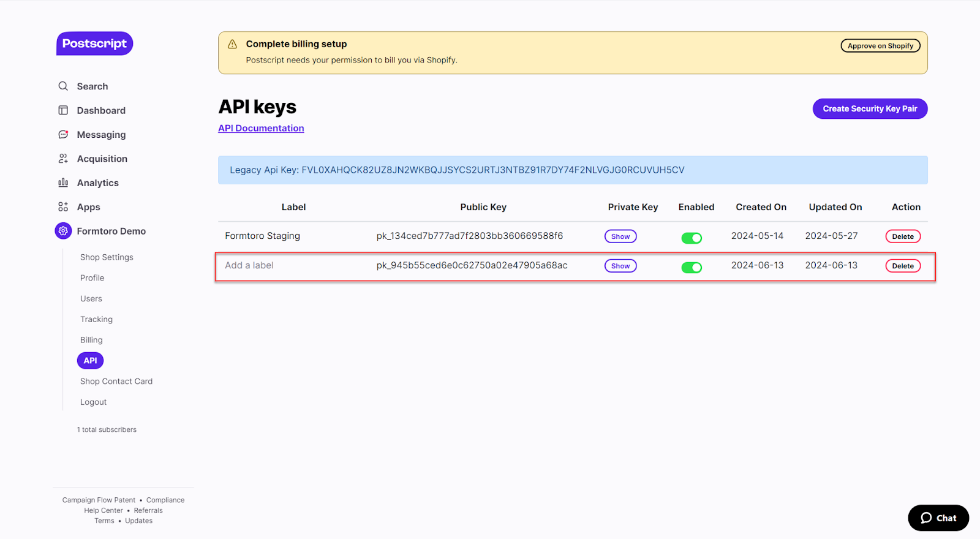
Task: Select the API settings tab
Action: pos(90,361)
